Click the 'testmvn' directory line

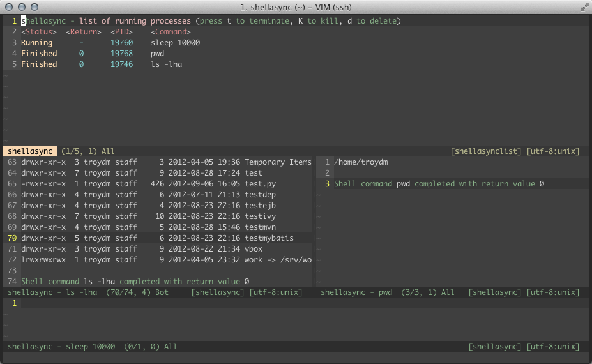(148, 228)
